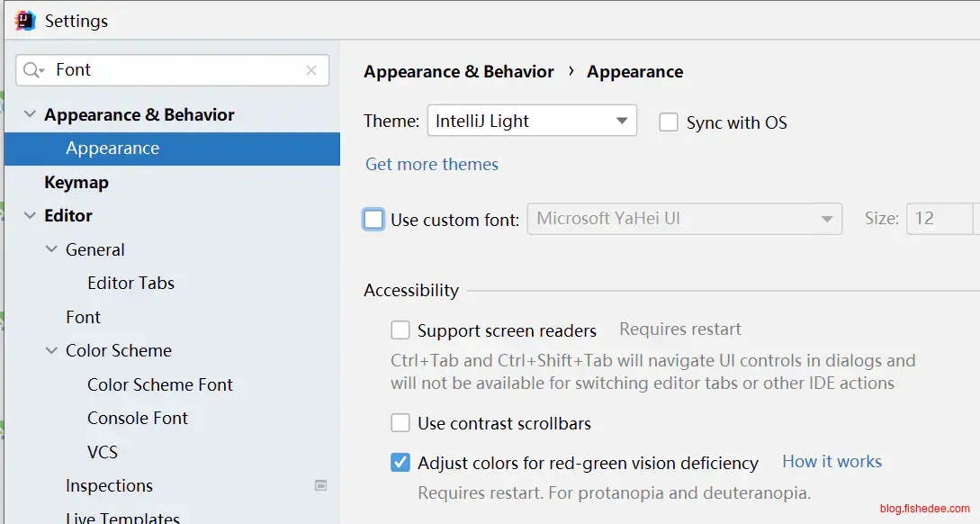Click the IntelliJ logo icon in title bar
The width and height of the screenshot is (980, 524).
[25, 20]
